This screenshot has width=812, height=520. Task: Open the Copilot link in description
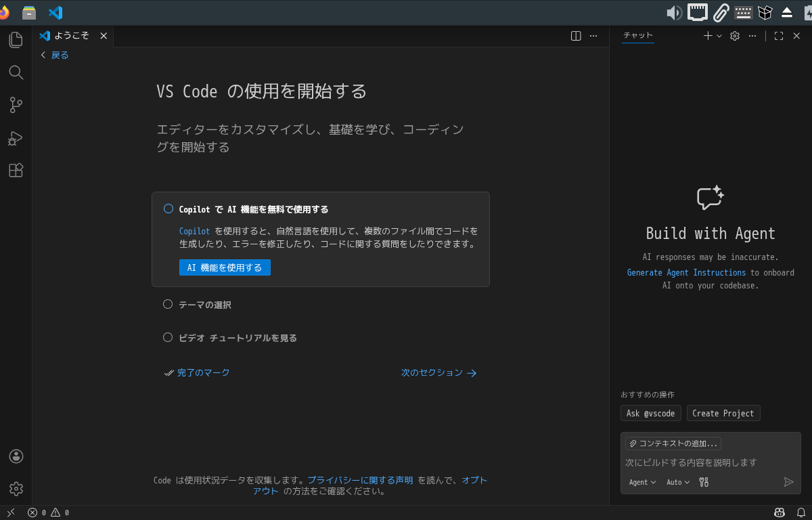coord(194,231)
